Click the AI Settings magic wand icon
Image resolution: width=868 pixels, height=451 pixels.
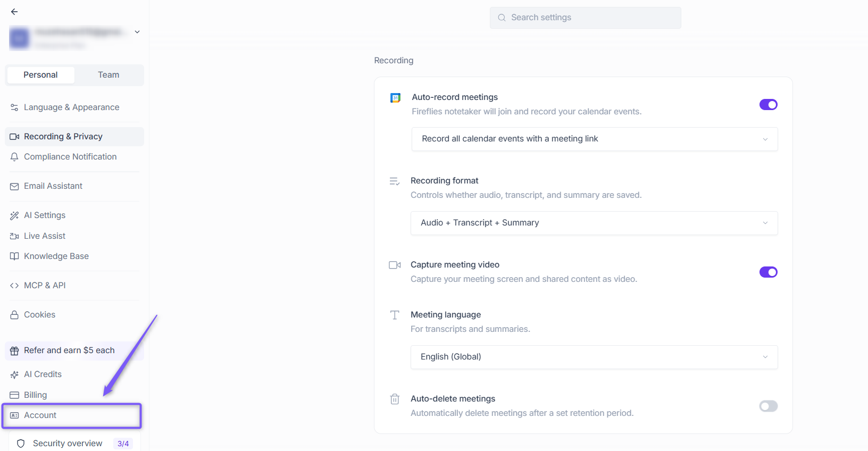(14, 215)
